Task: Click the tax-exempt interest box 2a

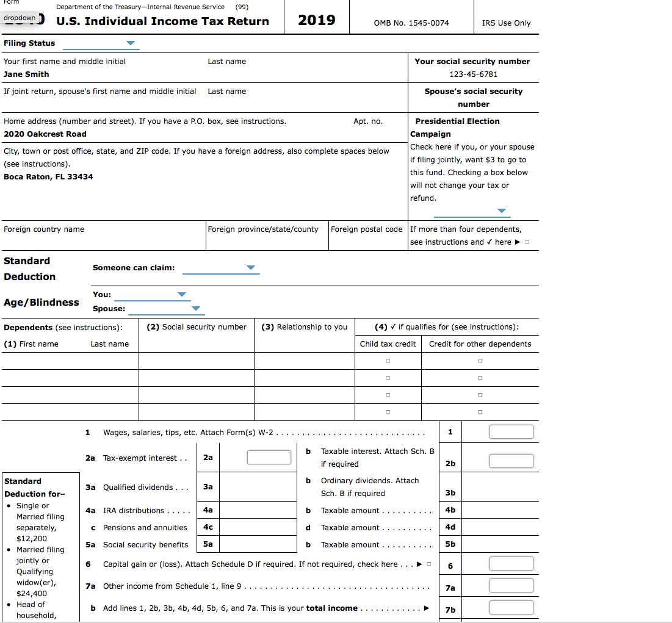Action: click(269, 457)
